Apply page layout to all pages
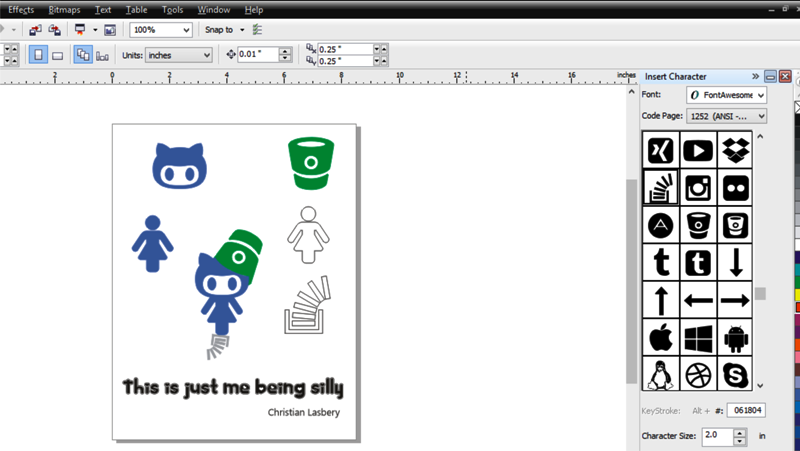800x451 pixels. coord(83,55)
